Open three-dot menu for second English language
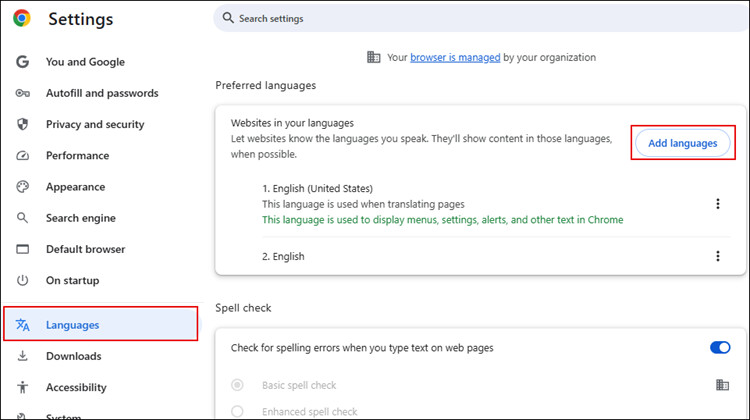Screen dimensions: 750x420 click(717, 256)
